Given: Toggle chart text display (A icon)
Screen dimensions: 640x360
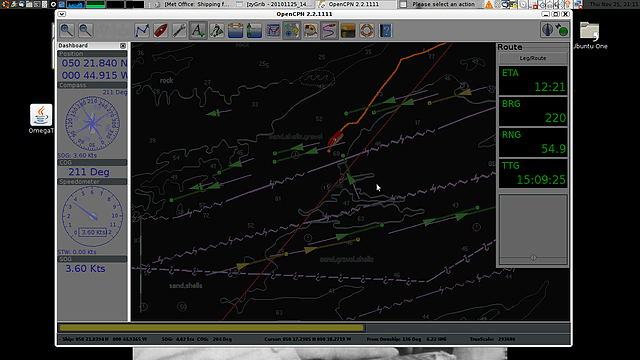Looking at the screenshot, I should click(198, 31).
